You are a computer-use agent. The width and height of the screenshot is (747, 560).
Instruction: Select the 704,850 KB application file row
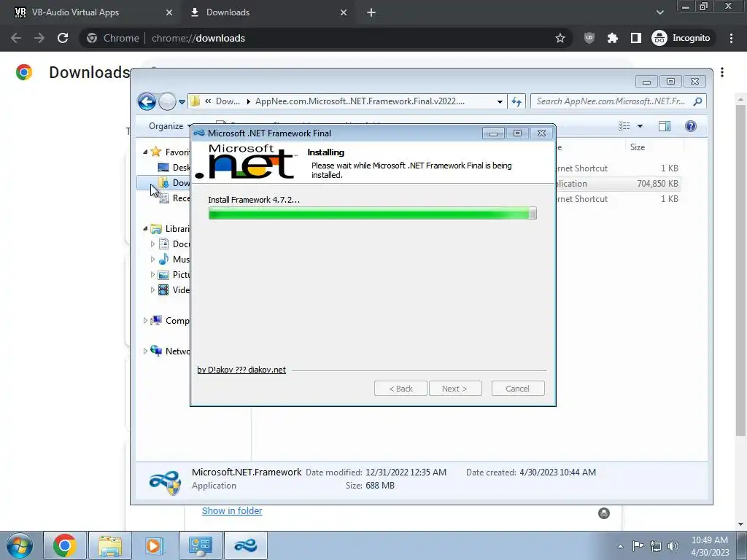618,183
